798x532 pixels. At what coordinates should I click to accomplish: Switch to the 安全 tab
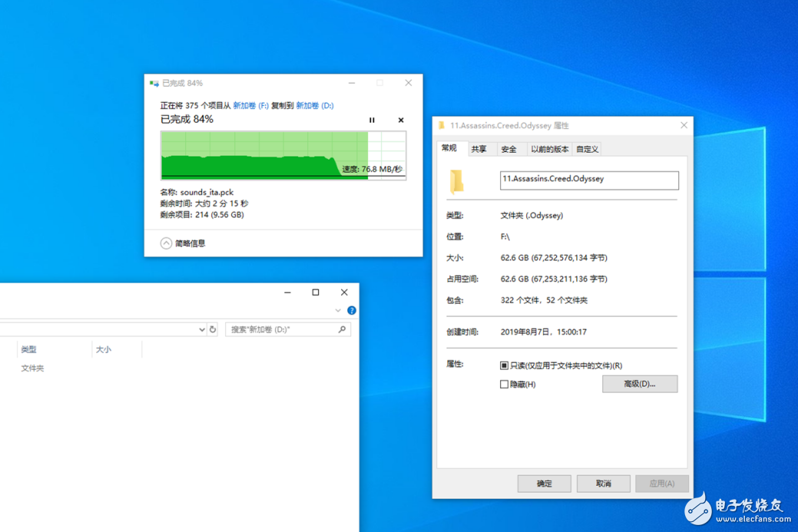[509, 149]
